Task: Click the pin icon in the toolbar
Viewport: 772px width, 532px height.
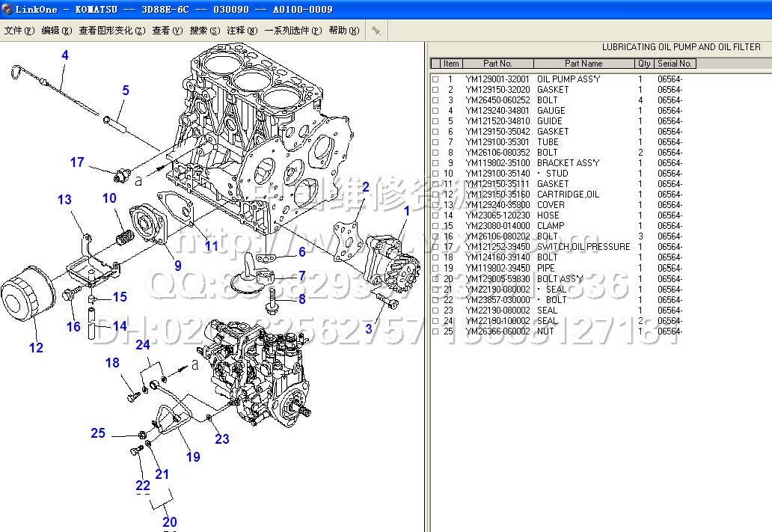Action: pos(376,31)
